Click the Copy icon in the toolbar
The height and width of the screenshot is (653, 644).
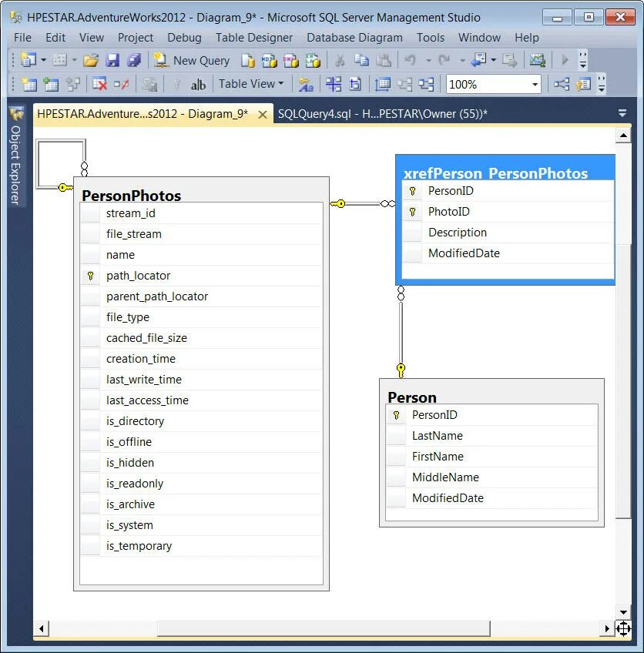(x=361, y=60)
